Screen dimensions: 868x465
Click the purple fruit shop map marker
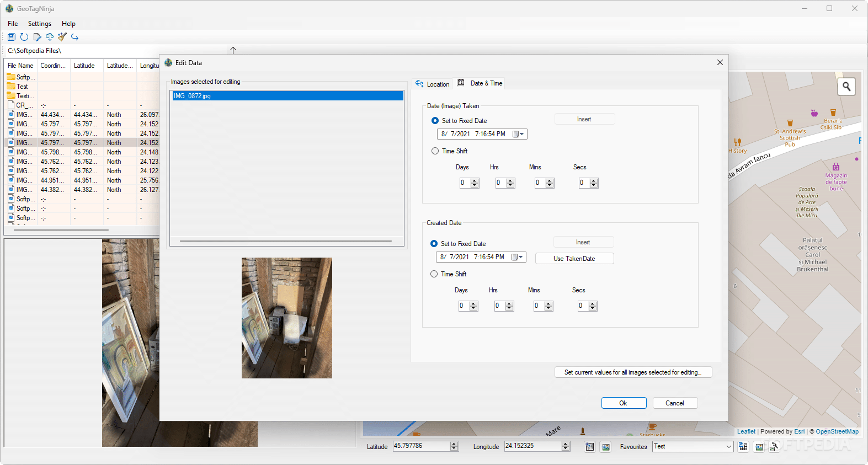coord(814,113)
